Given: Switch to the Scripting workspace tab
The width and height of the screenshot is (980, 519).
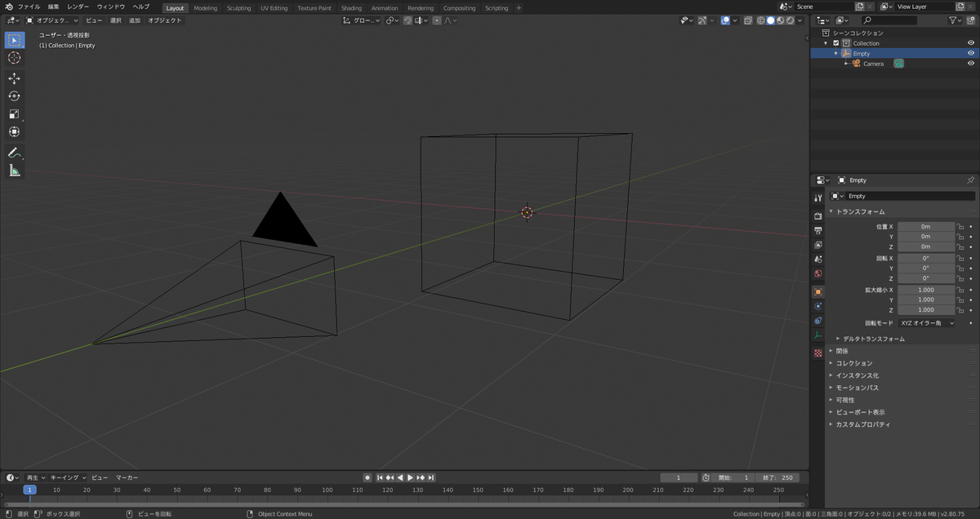Looking at the screenshot, I should (497, 8).
